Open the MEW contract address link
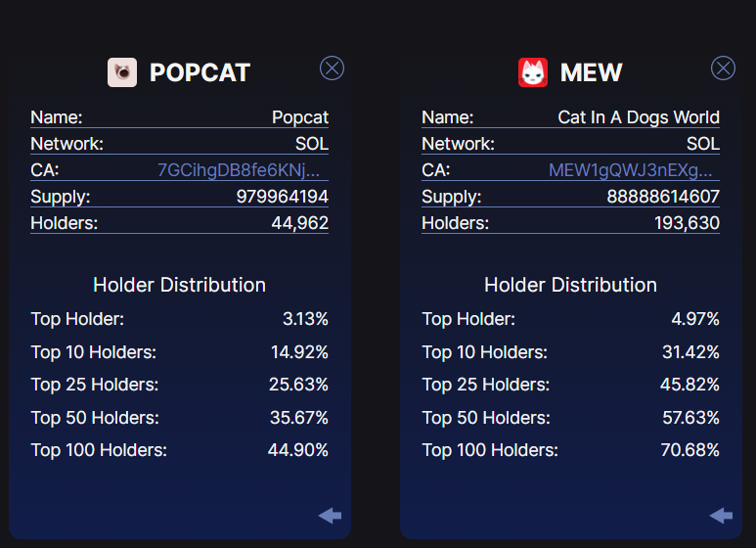 [x=631, y=170]
